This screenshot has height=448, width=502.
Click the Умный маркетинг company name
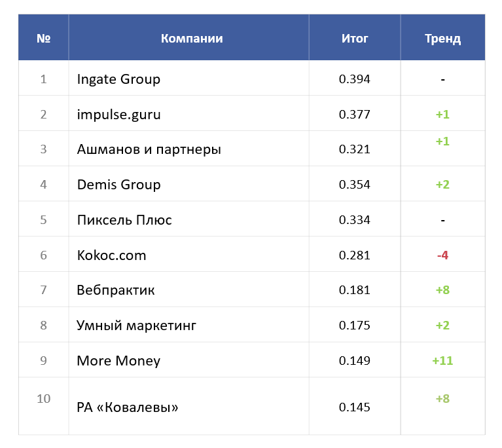tap(136, 326)
